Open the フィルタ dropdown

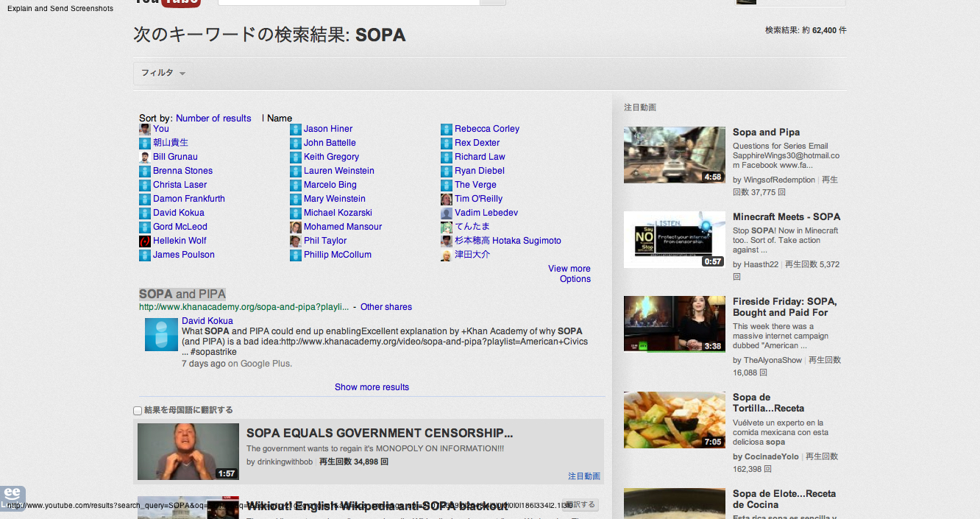tap(163, 73)
